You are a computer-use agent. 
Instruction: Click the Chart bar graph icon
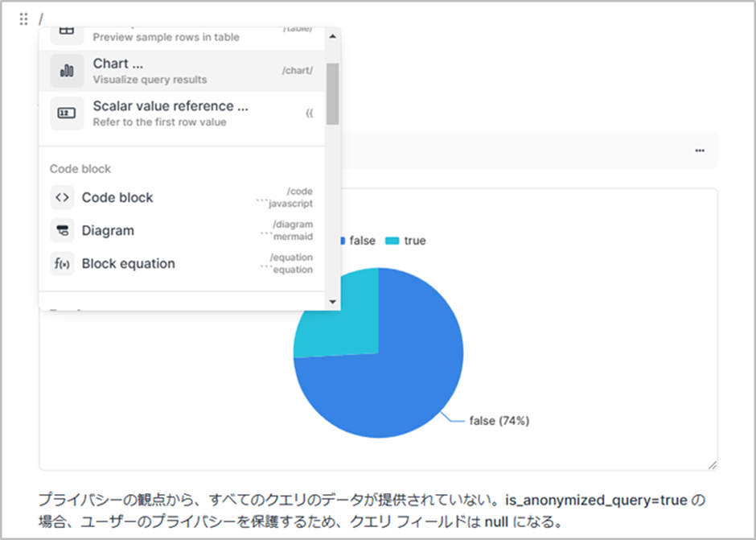coord(67,71)
